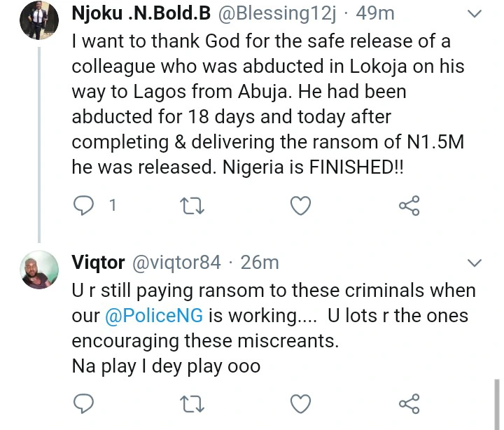Open the 26m timestamp on Viqtor's tweet
The width and height of the screenshot is (504, 430).
pos(260,263)
